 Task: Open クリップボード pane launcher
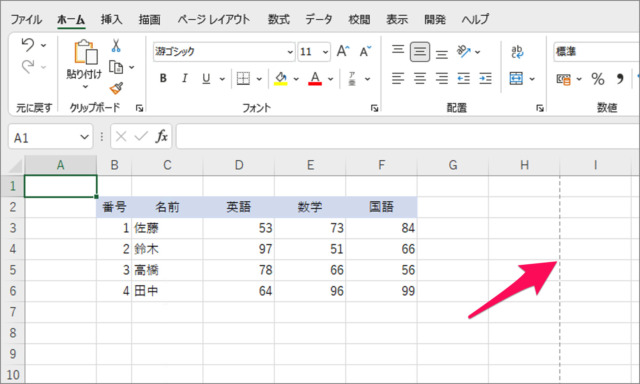(x=139, y=108)
